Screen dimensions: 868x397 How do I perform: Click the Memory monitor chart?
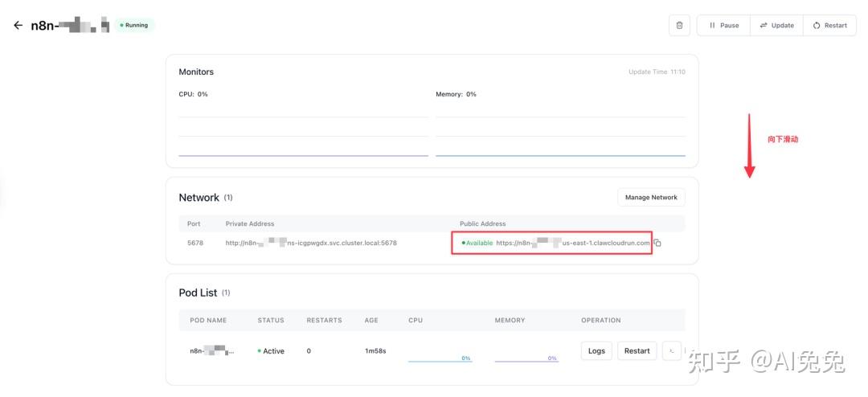pos(560,129)
